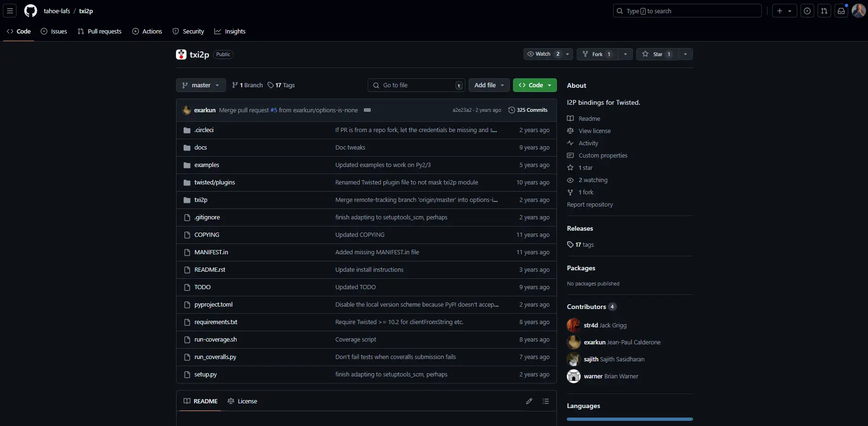Screen dimensions: 868x426
Task: Open the twisted/plugins folder
Action: tap(215, 183)
